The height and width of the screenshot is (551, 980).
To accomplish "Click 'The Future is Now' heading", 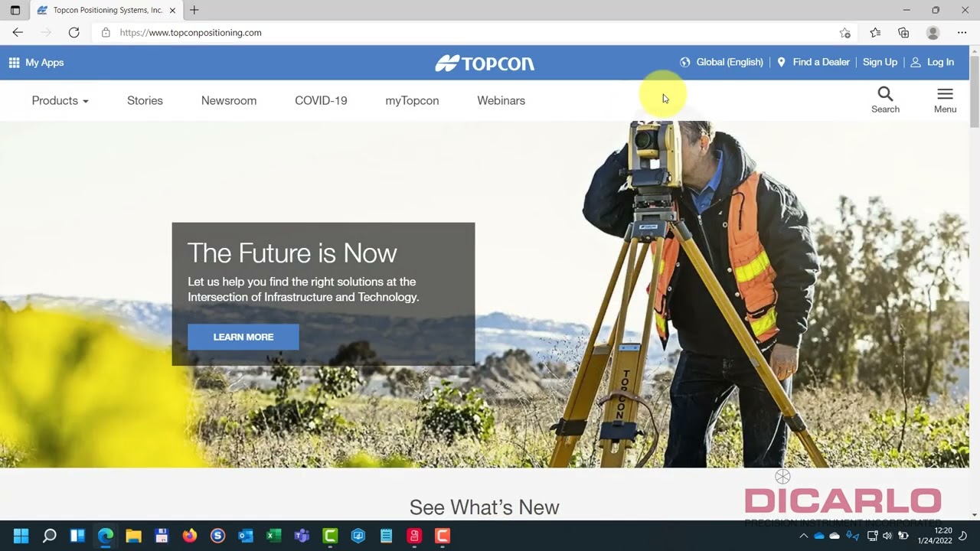I will click(292, 253).
